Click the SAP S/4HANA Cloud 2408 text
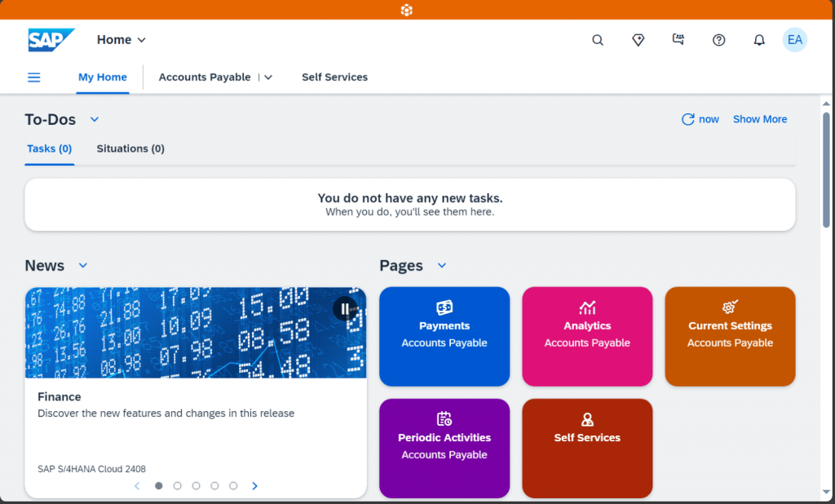The height and width of the screenshot is (504, 835). 91,469
